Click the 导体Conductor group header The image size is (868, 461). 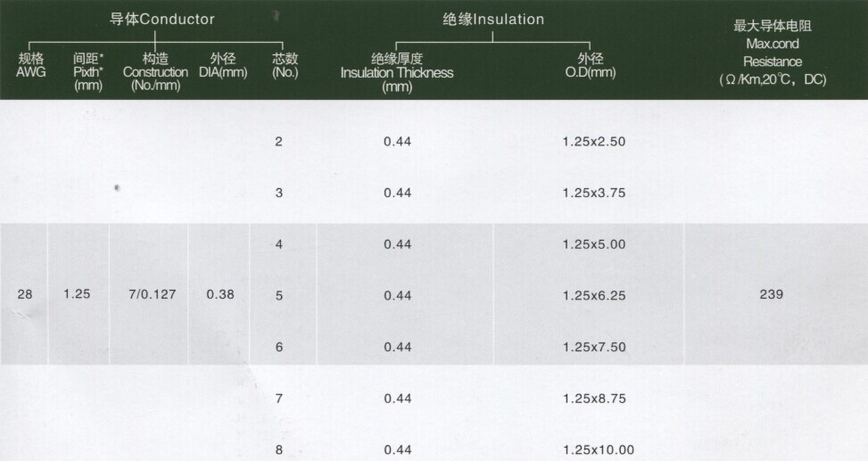pos(162,19)
